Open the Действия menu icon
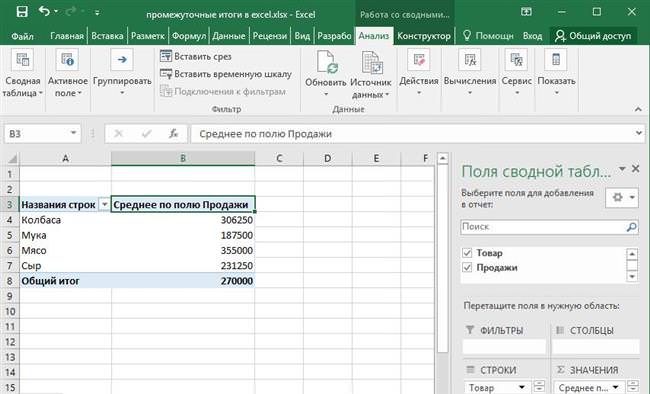This screenshot has height=394, width=650. (419, 60)
